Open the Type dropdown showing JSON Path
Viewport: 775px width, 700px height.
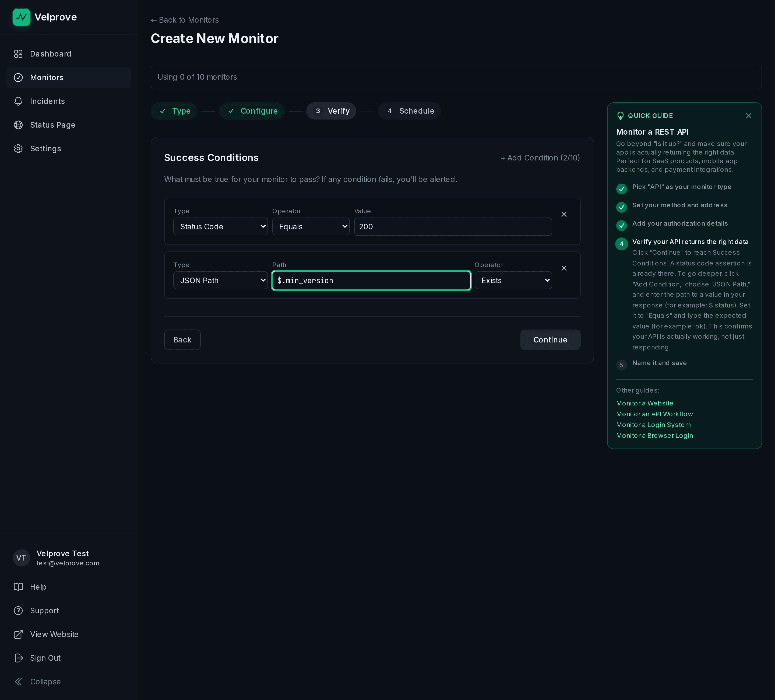220,280
